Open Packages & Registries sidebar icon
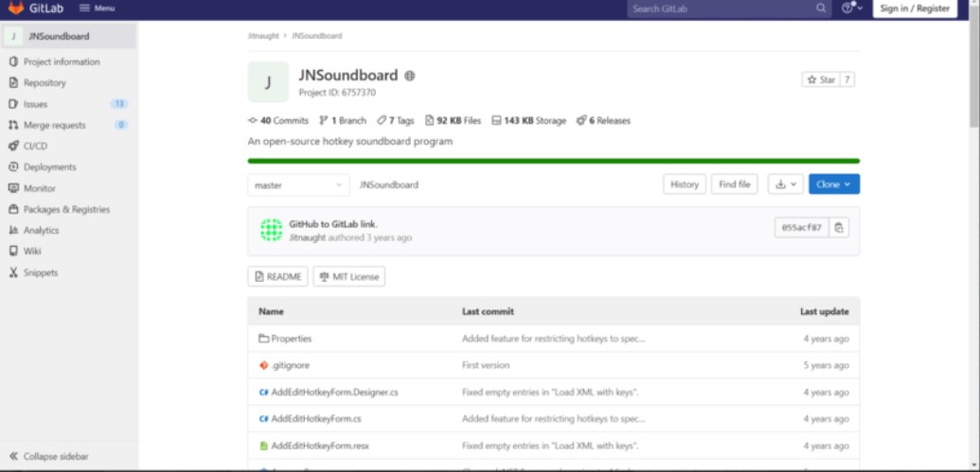 pyautogui.click(x=13, y=210)
